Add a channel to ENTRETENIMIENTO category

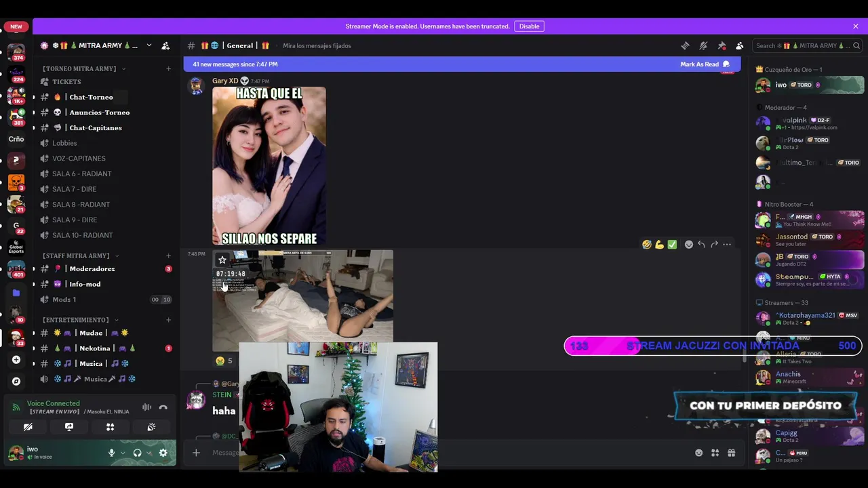[x=168, y=320]
